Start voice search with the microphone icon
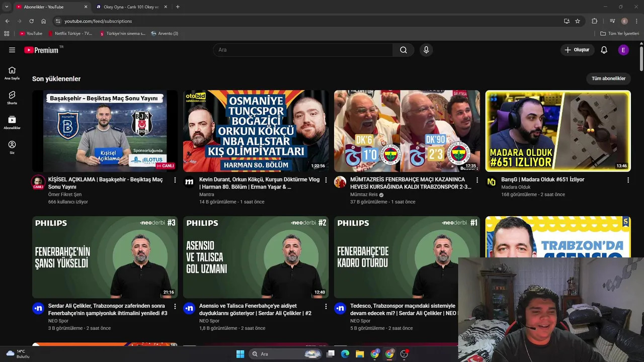644x362 pixels. point(426,50)
